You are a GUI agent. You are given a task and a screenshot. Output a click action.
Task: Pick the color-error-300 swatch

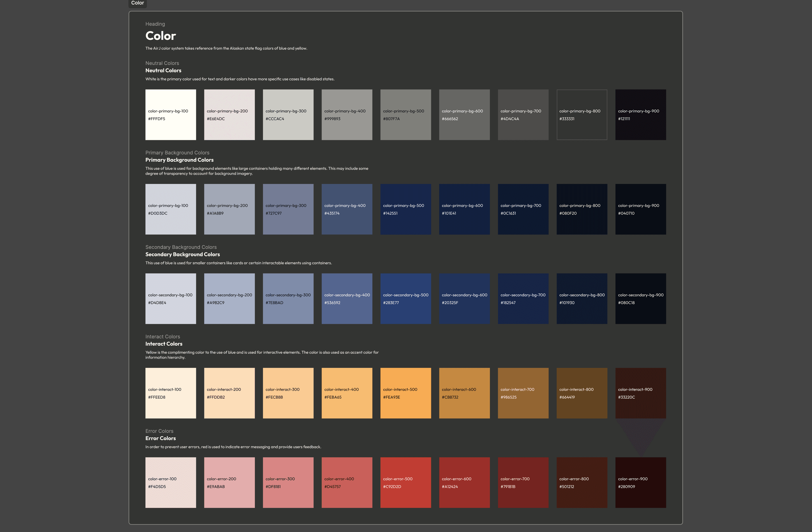(x=288, y=483)
